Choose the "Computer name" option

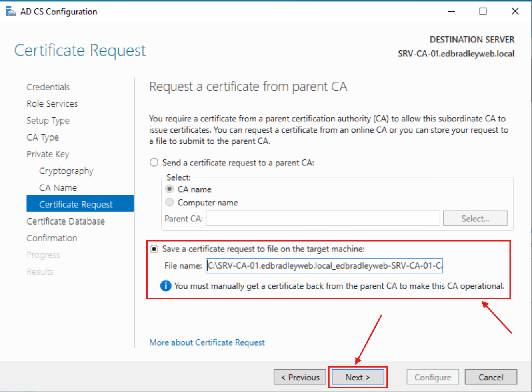[x=169, y=202]
